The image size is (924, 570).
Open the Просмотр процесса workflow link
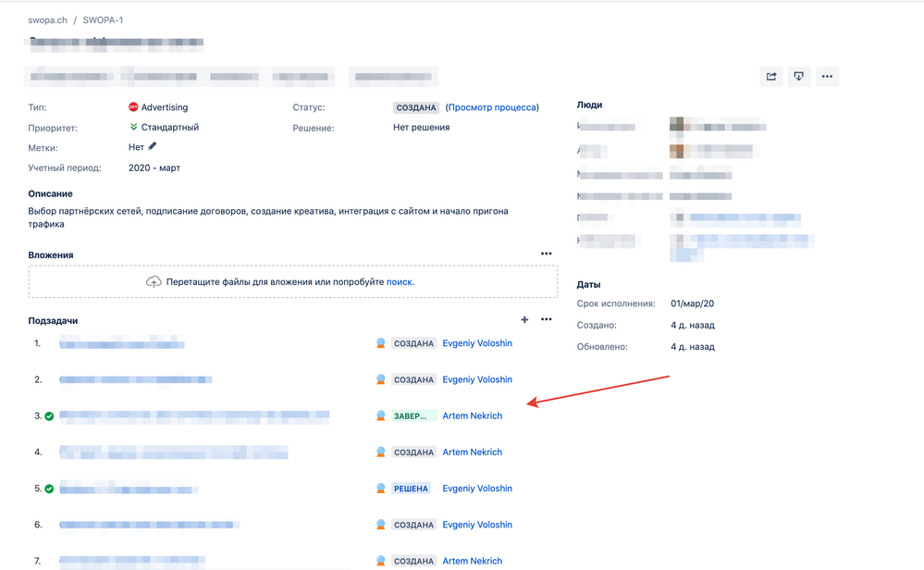[492, 107]
